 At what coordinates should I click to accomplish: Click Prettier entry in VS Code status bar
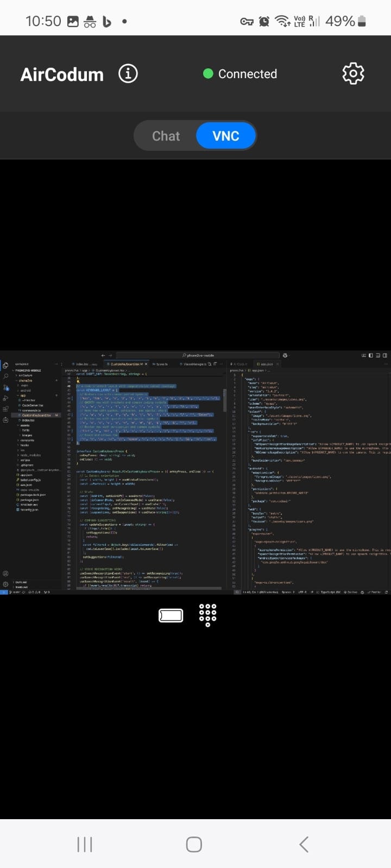tap(374, 592)
